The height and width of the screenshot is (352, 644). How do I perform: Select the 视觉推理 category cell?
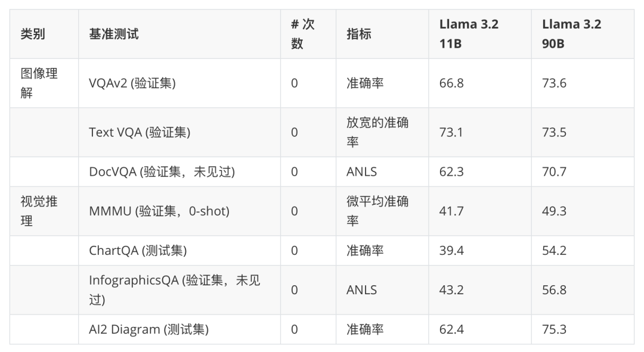pos(39,211)
